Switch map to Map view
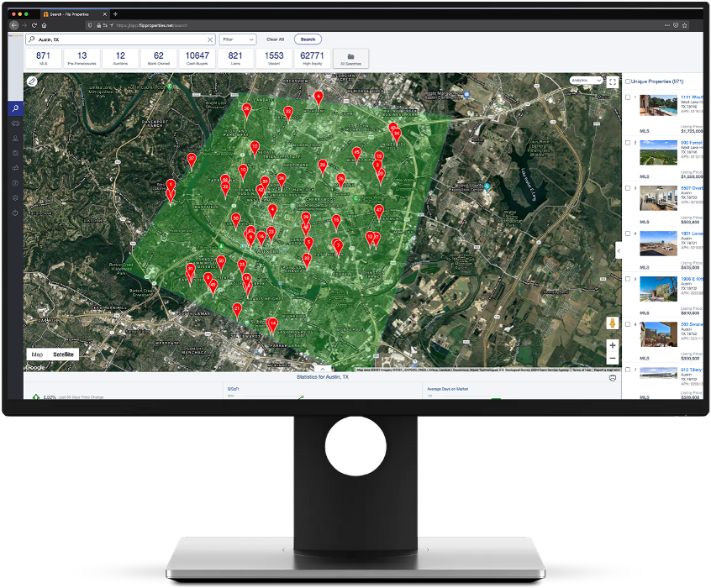This screenshot has width=711, height=588. 37,354
